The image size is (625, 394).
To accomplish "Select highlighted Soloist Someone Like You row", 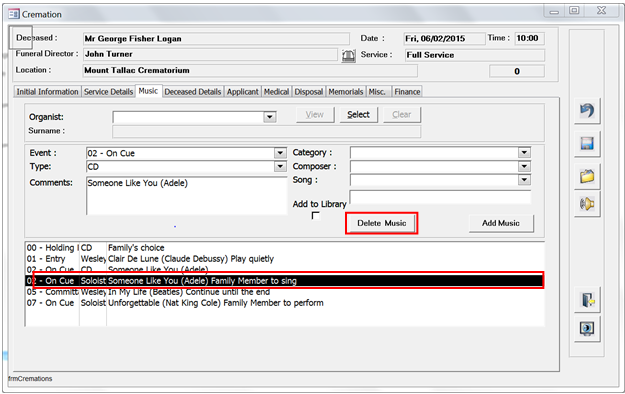I will (x=285, y=281).
